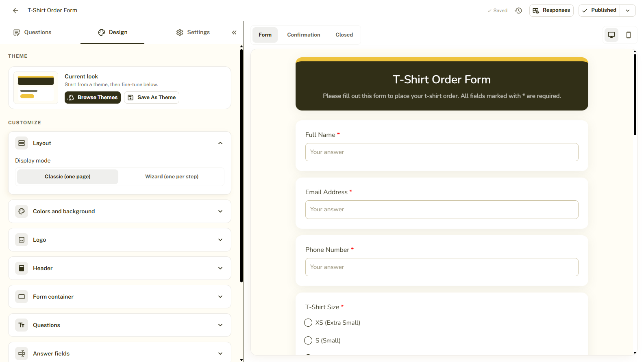Viewport: 644px width, 362px height.
Task: Open version history clock icon
Action: click(x=518, y=11)
